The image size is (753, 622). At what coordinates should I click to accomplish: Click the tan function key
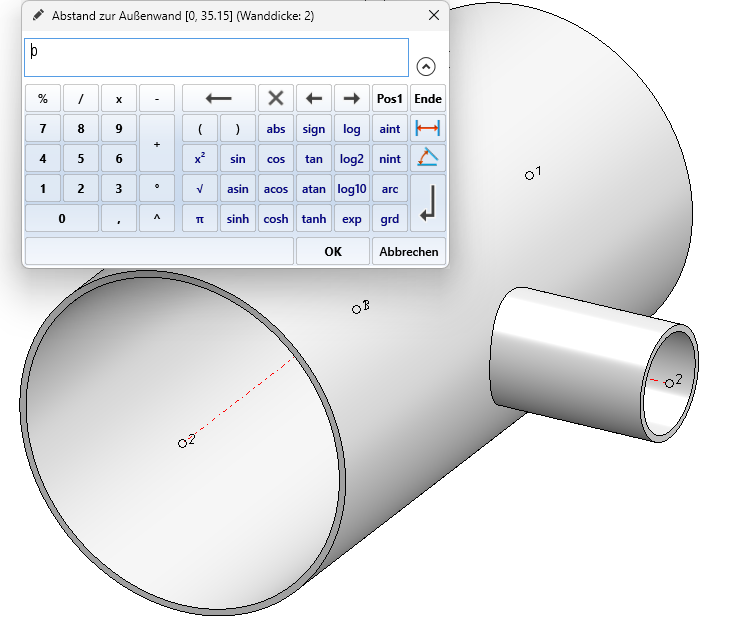pos(314,159)
